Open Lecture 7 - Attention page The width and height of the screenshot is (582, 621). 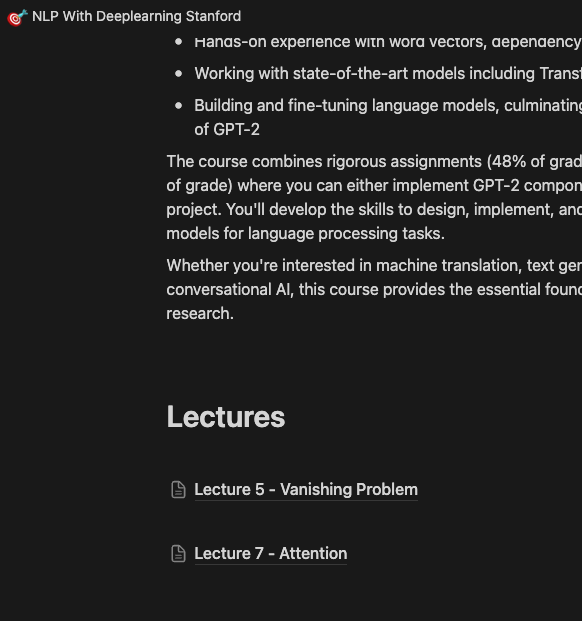click(x=270, y=554)
